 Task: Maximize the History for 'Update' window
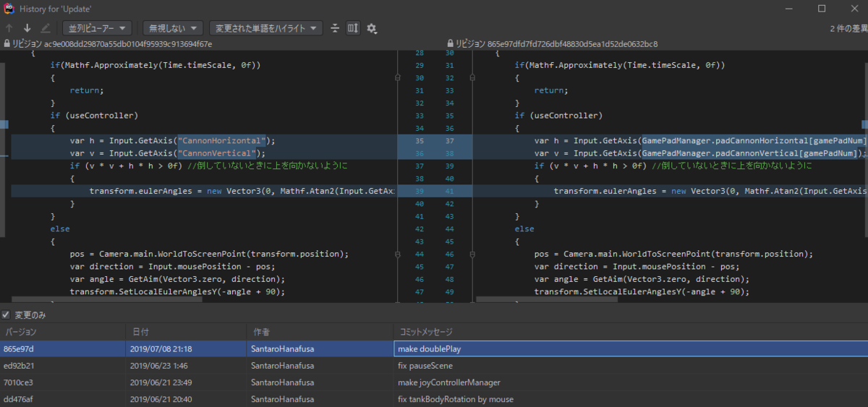click(x=822, y=8)
